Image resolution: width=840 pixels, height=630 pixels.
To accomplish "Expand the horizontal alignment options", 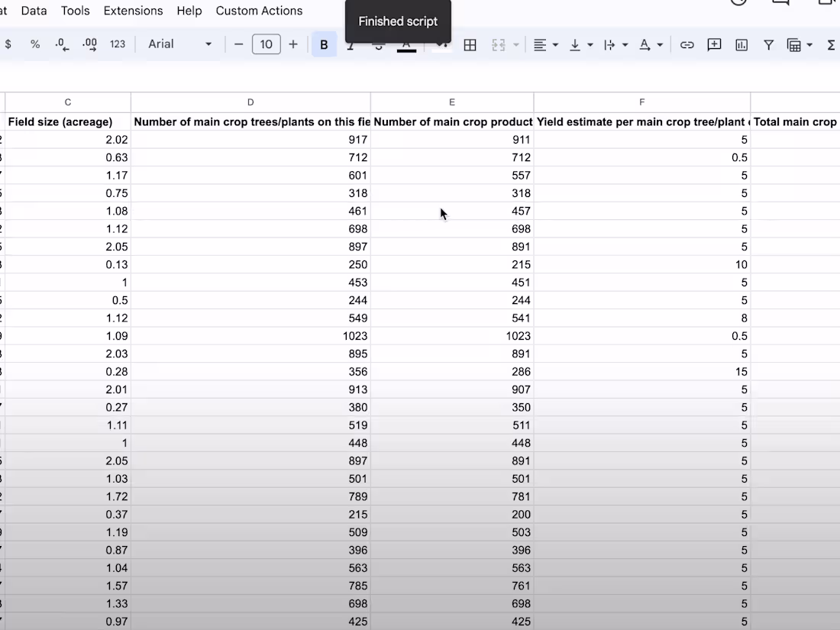I will click(554, 44).
